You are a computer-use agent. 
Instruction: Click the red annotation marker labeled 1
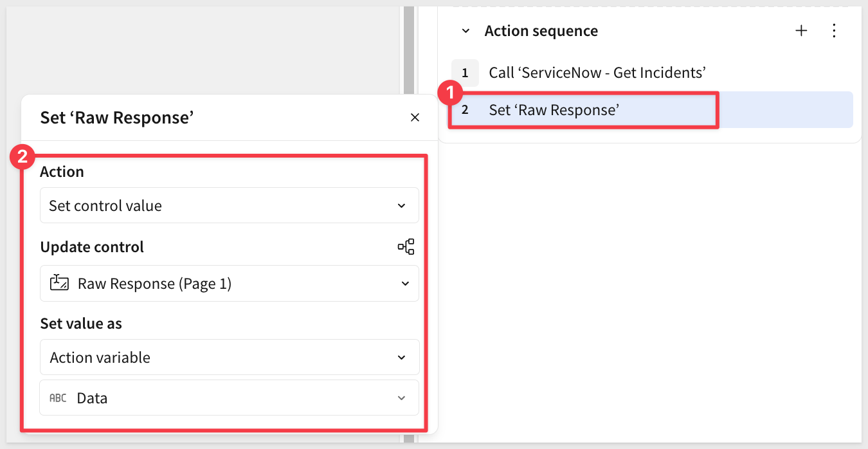click(450, 94)
